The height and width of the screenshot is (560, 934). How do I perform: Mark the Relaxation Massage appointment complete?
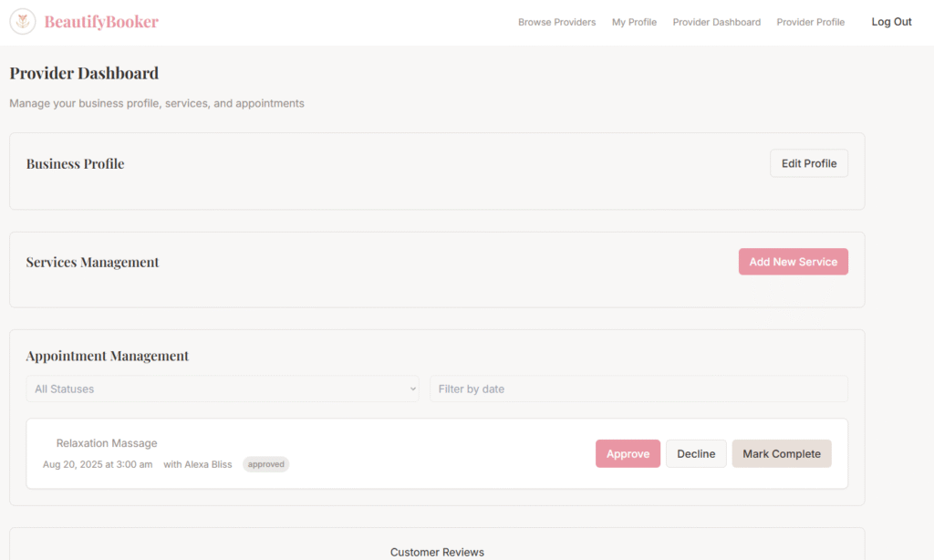click(x=781, y=453)
